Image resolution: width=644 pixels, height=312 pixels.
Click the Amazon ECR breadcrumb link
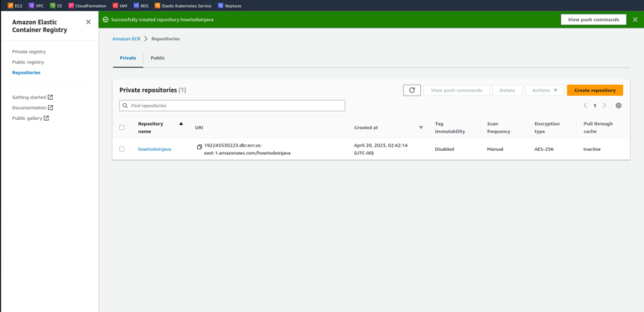(127, 39)
